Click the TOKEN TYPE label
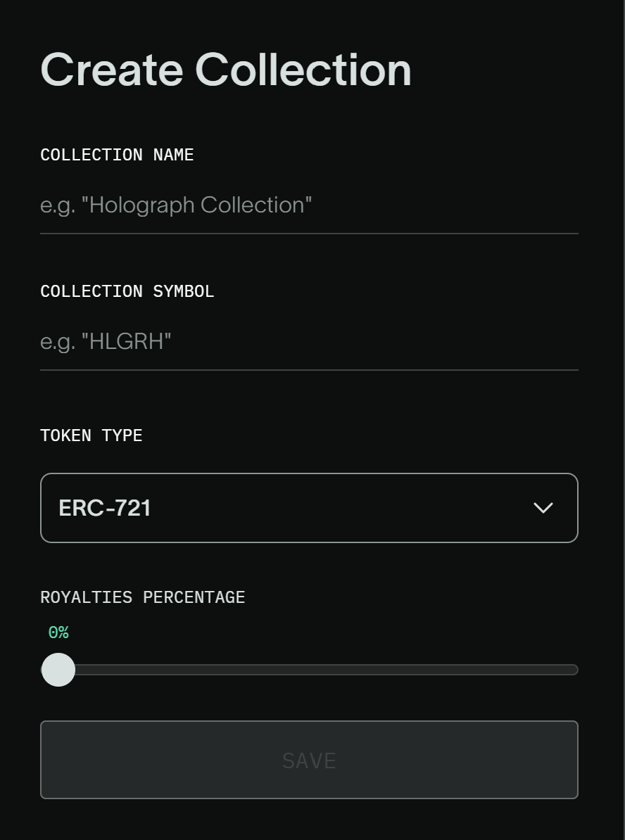This screenshot has height=840, width=625. click(91, 435)
